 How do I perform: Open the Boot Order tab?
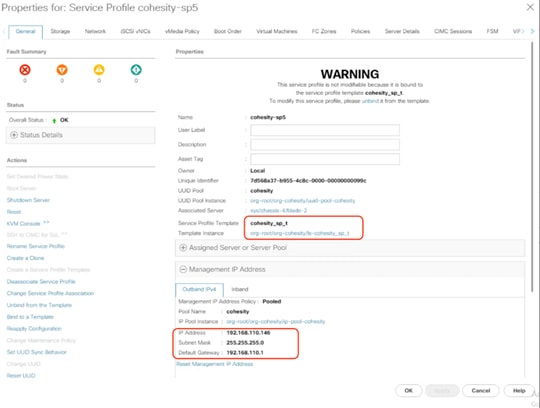(228, 31)
